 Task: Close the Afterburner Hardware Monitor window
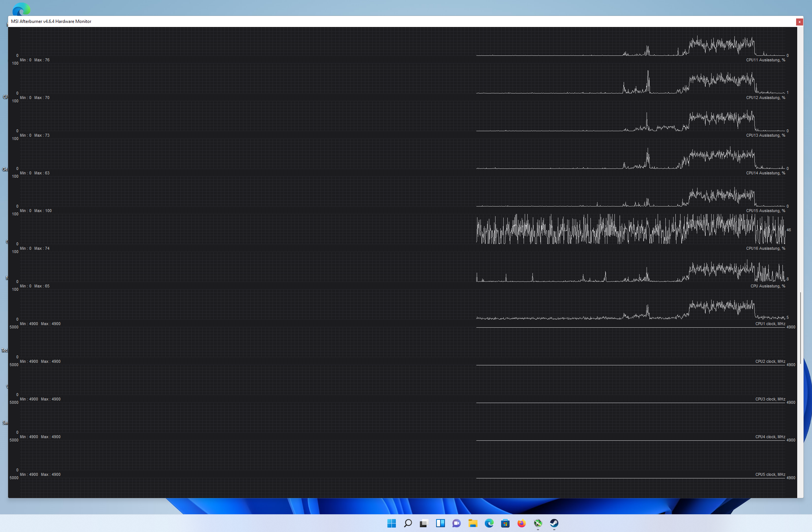[x=799, y=22]
